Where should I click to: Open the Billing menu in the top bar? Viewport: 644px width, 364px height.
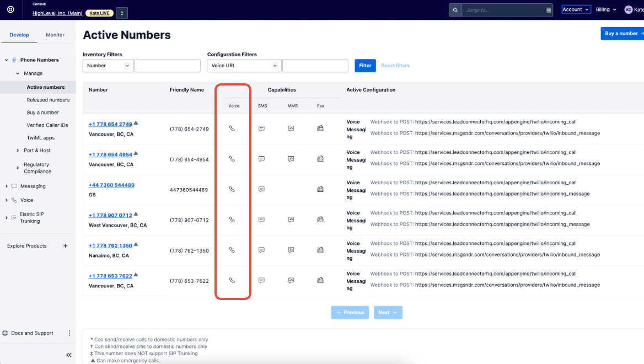(605, 9)
